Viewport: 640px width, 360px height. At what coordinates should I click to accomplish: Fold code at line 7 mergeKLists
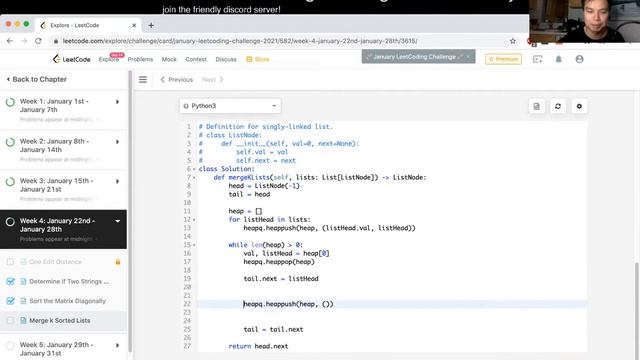(x=194, y=178)
